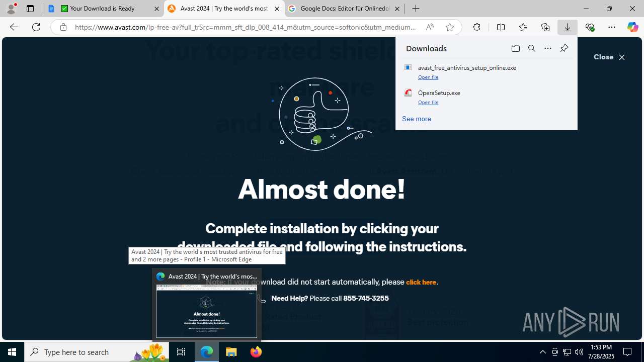This screenshot has width=644, height=362.
Task: Open Extensions puzzle icon
Action: tap(476, 27)
